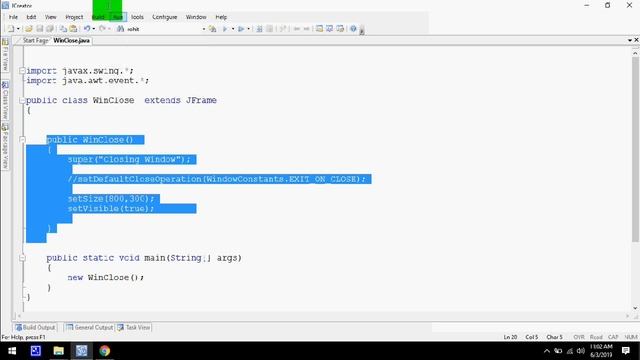The height and width of the screenshot is (360, 640).
Task: Open the Edit menu
Action: pyautogui.click(x=31, y=17)
